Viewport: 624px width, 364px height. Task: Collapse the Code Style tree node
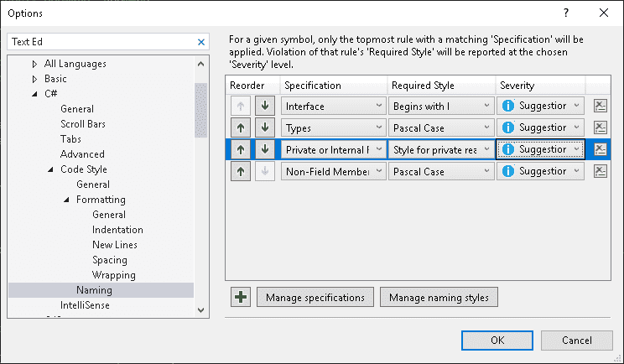click(50, 169)
